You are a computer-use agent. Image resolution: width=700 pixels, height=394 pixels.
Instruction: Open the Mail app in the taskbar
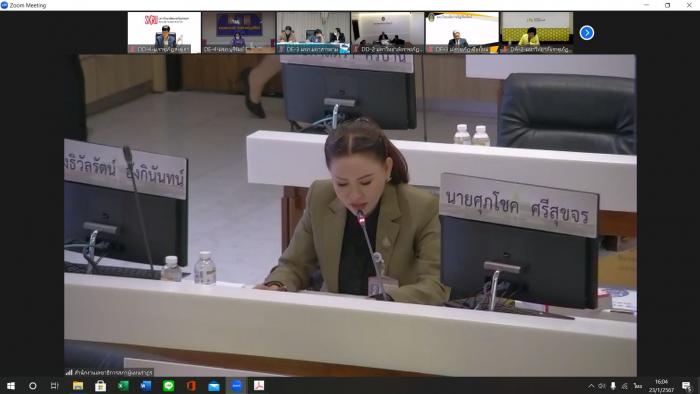[x=214, y=386]
